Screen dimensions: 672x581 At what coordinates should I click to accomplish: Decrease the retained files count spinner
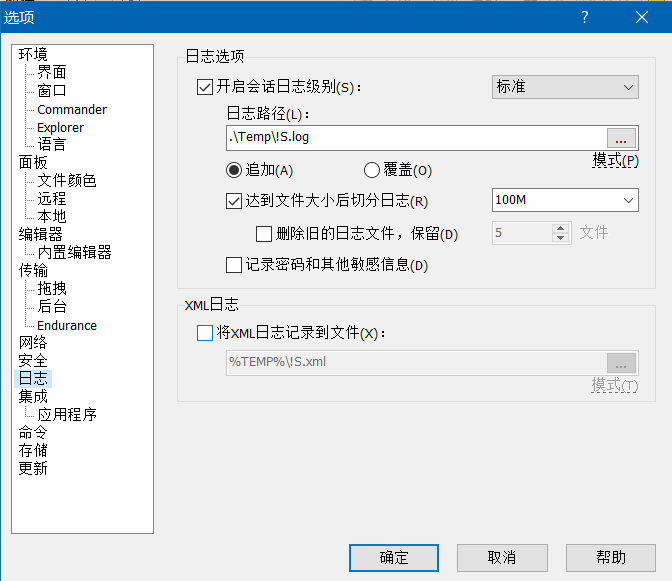click(561, 238)
